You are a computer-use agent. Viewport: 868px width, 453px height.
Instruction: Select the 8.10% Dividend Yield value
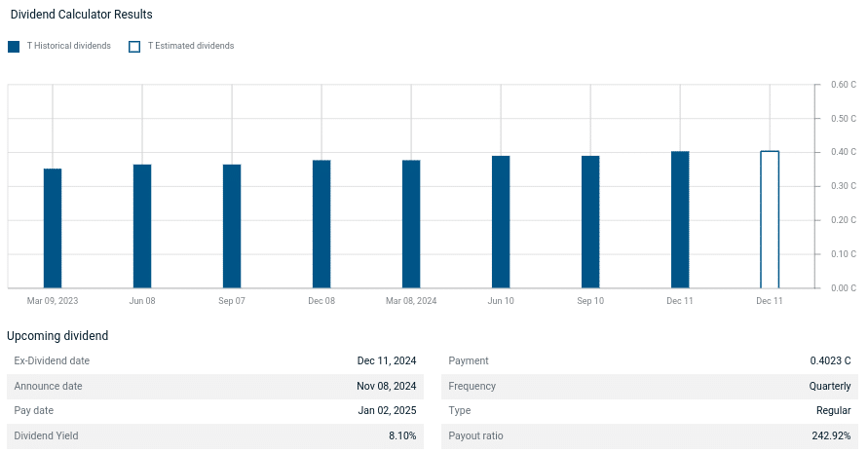click(x=402, y=436)
